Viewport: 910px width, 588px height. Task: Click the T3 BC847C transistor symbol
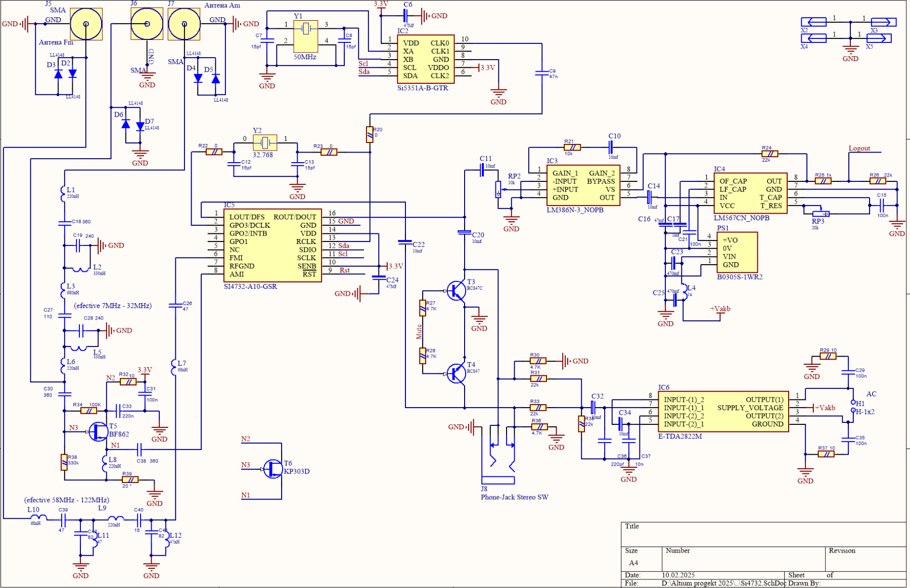click(x=457, y=291)
